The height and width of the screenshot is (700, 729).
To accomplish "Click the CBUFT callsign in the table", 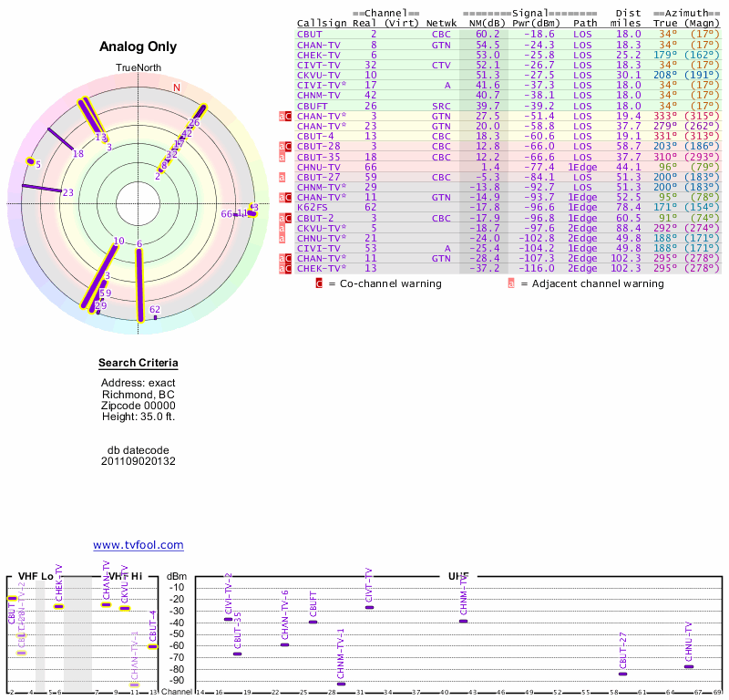I will click(308, 107).
